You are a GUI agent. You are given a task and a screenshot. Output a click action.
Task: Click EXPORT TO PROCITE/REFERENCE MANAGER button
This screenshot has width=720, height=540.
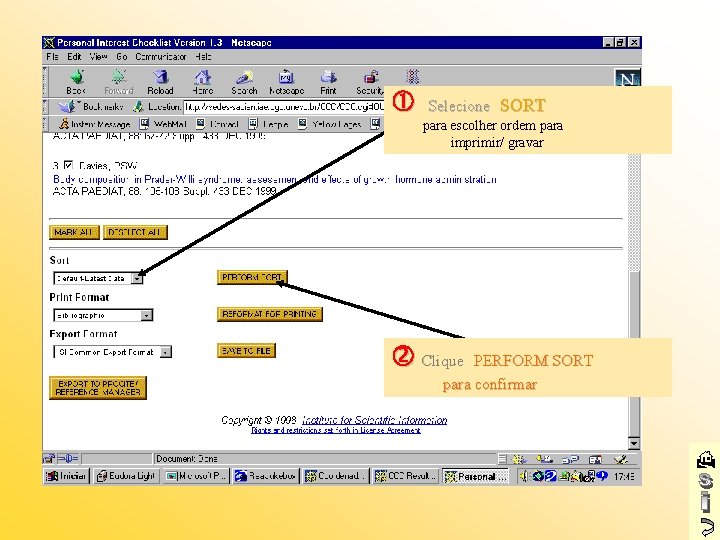pyautogui.click(x=98, y=388)
